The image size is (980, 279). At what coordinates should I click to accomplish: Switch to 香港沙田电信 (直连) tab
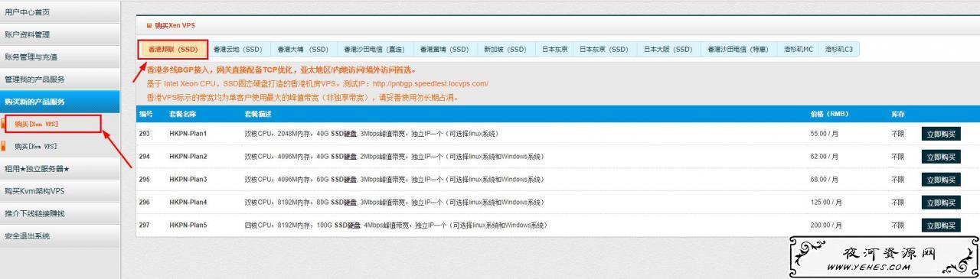[x=374, y=50]
